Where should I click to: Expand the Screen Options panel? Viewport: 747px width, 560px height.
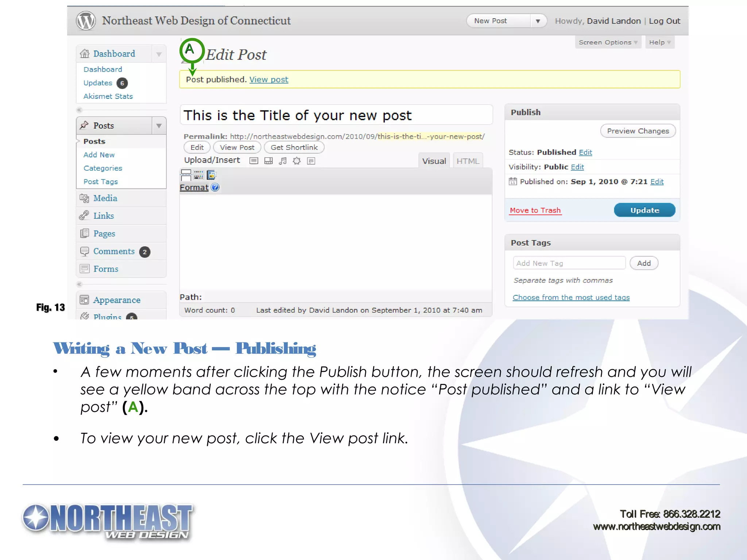(608, 42)
